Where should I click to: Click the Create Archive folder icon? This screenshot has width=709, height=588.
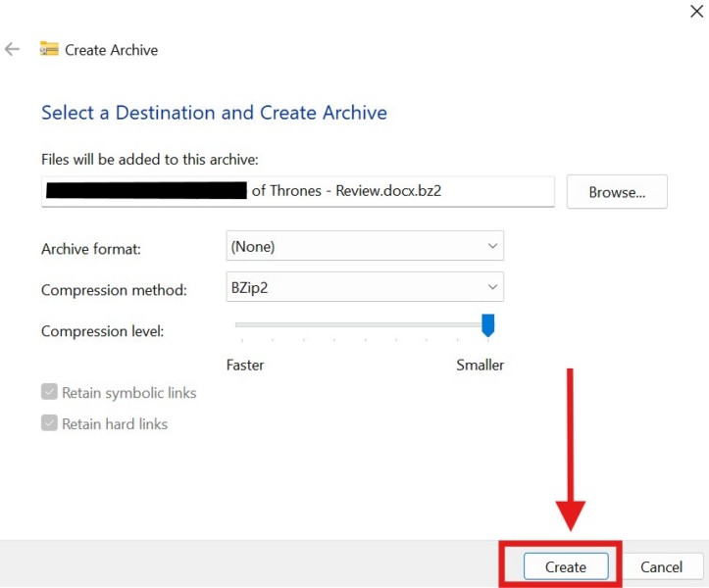[x=49, y=49]
